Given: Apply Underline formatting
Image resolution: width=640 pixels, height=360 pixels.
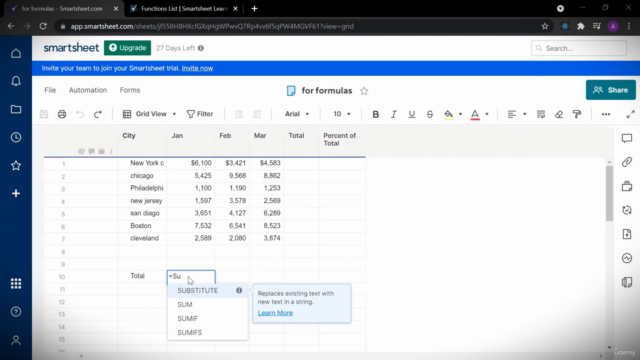Looking at the screenshot, I should [x=411, y=114].
